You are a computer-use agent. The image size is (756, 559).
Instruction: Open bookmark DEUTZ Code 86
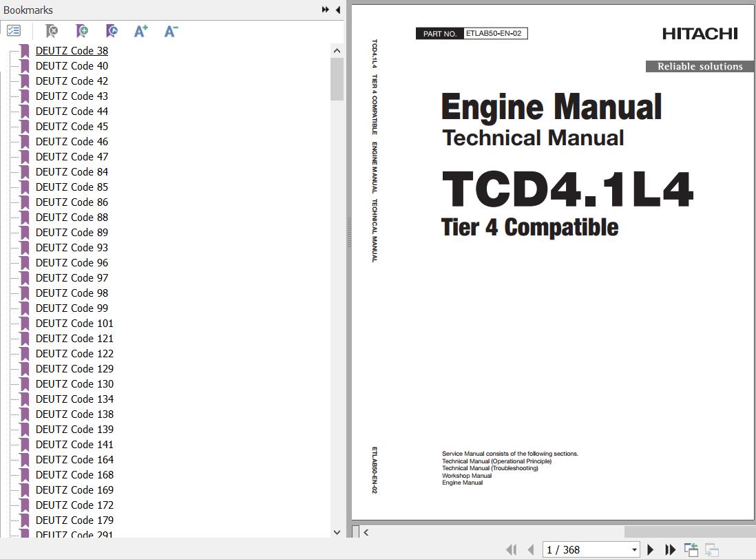coord(72,202)
